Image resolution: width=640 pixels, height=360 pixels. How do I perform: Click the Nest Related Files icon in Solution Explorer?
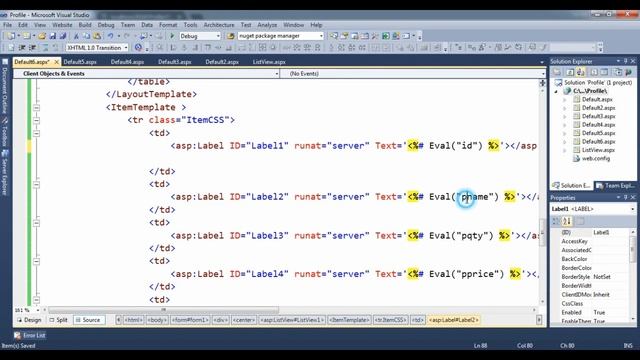[x=580, y=72]
